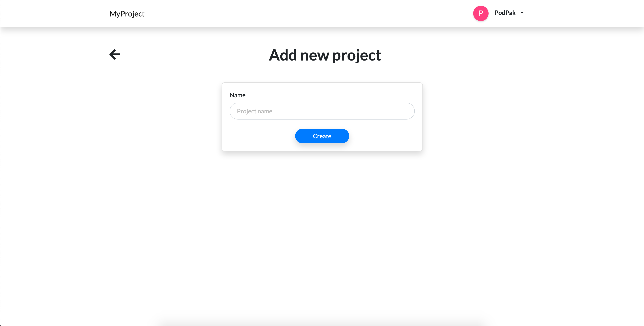Toggle the account dropdown triangle

pos(522,13)
